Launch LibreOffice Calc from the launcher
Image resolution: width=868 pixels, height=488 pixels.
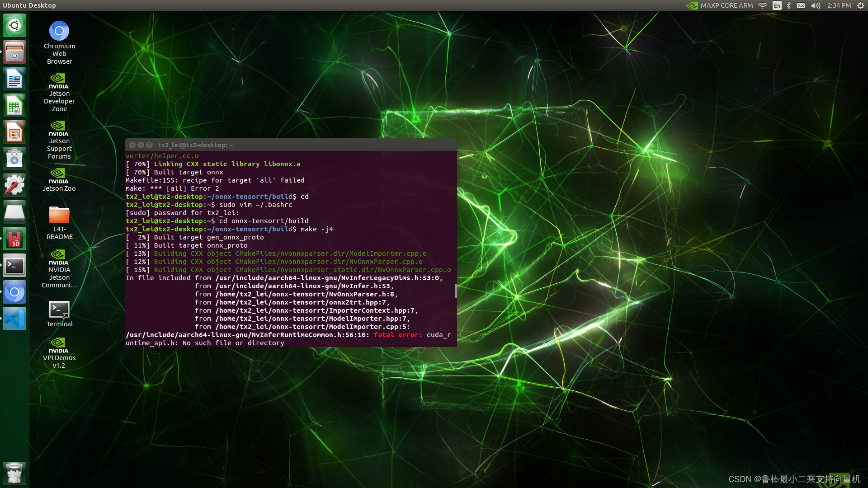click(14, 105)
